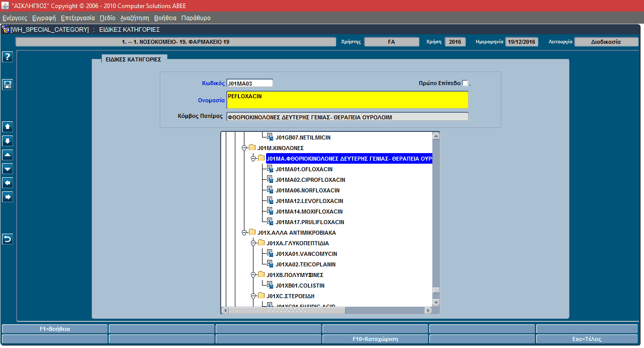The width and height of the screenshot is (644, 348).
Task: Collapse the J01XA.ΓΛΥΚΟΠΕΠΤΙΔΙΑ node
Action: tap(253, 243)
